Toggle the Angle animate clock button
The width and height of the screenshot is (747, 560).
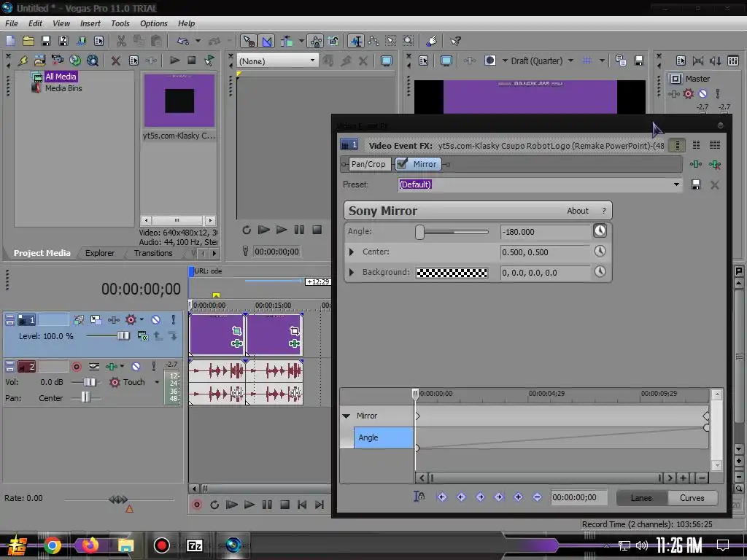click(x=600, y=231)
